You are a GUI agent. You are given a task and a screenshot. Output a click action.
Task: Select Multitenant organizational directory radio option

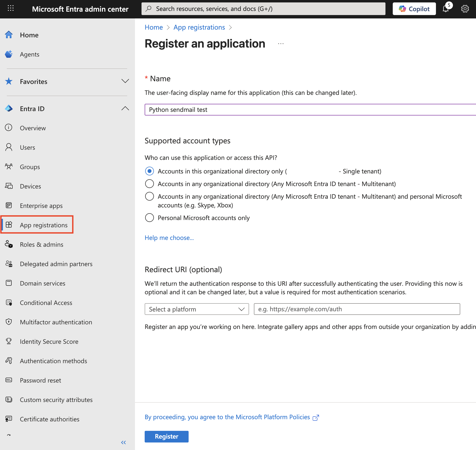coord(150,184)
